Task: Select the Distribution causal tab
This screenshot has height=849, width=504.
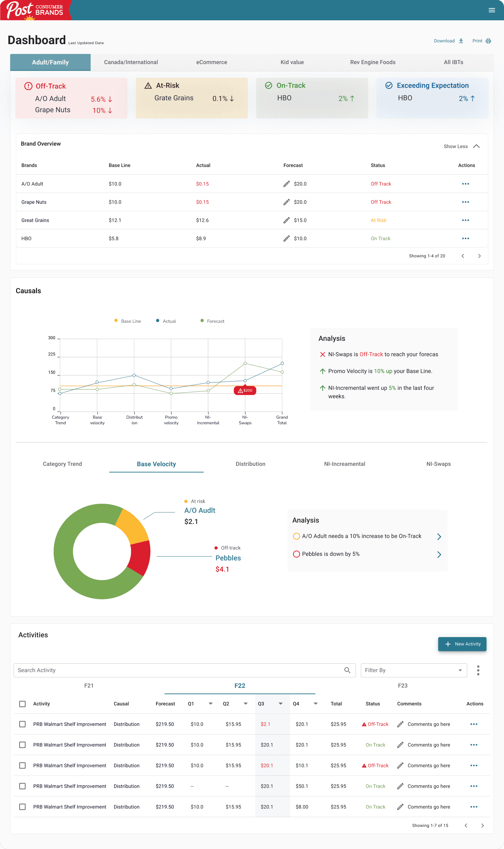Action: click(x=251, y=464)
